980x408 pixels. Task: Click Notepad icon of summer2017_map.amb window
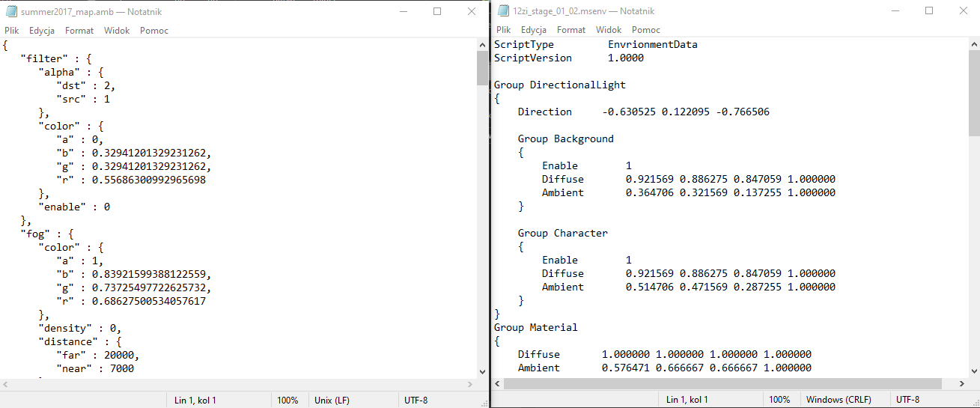coord(11,12)
